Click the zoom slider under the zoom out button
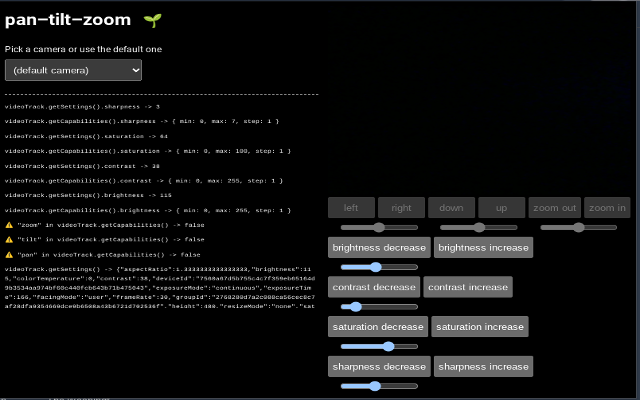 point(578,227)
